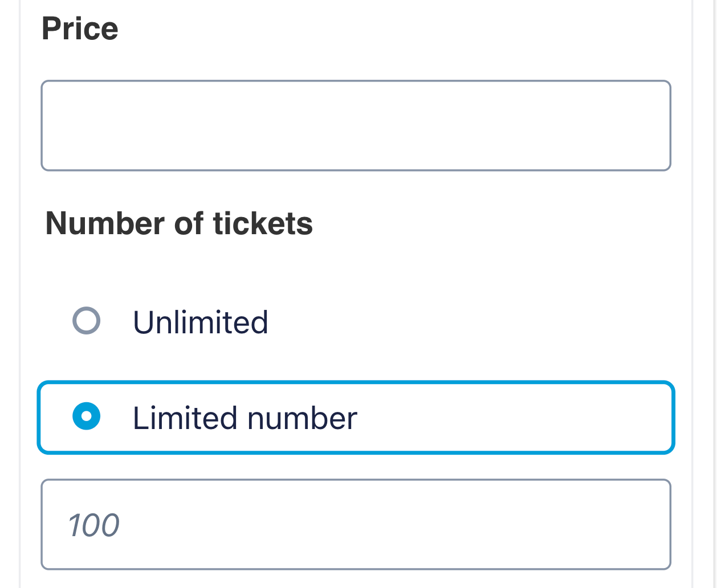The height and width of the screenshot is (588, 717).
Task: Click the Unlimited option label text
Action: click(x=200, y=322)
